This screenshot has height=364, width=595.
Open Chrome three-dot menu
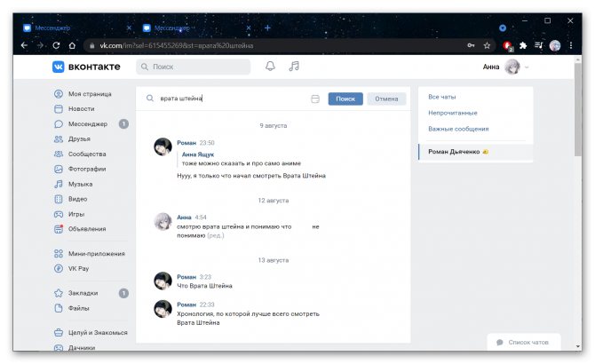571,45
